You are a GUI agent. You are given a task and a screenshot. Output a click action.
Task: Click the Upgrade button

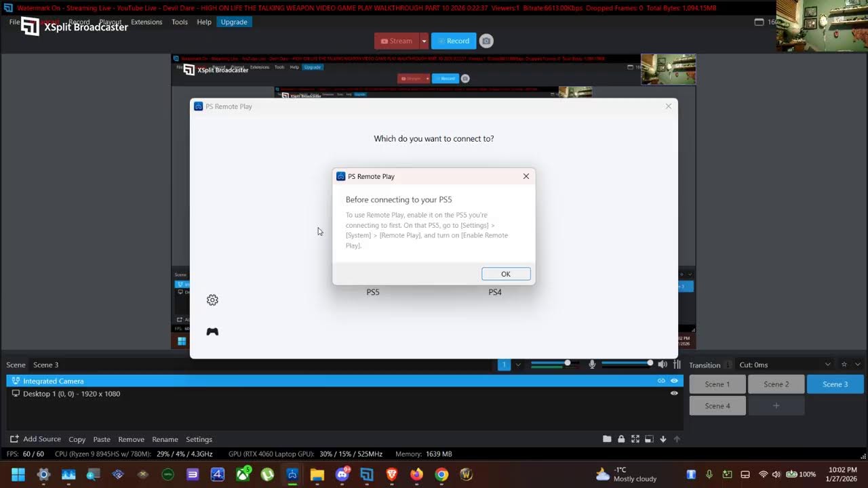(234, 22)
